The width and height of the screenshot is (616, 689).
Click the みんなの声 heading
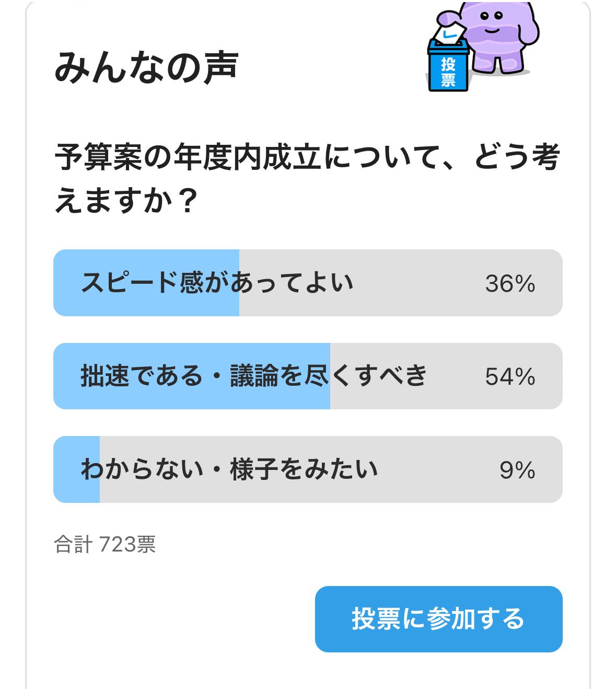(146, 68)
